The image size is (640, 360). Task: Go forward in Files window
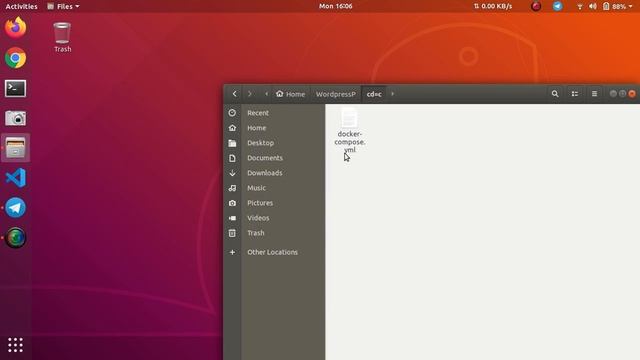pos(250,94)
